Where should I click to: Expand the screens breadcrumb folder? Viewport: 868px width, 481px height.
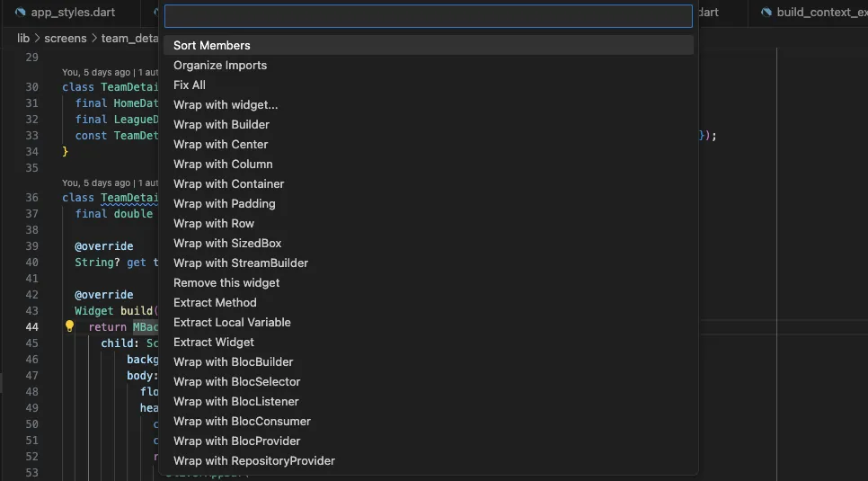click(x=65, y=38)
